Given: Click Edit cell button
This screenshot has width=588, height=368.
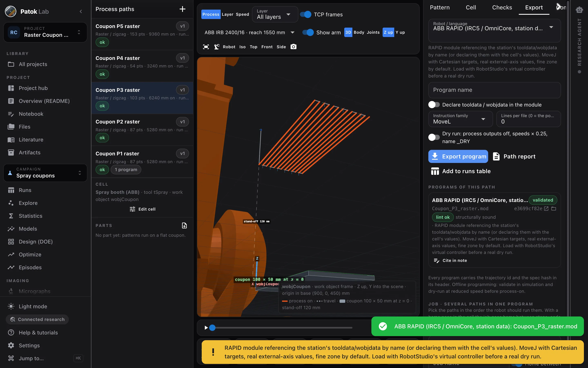Looking at the screenshot, I should (x=142, y=209).
